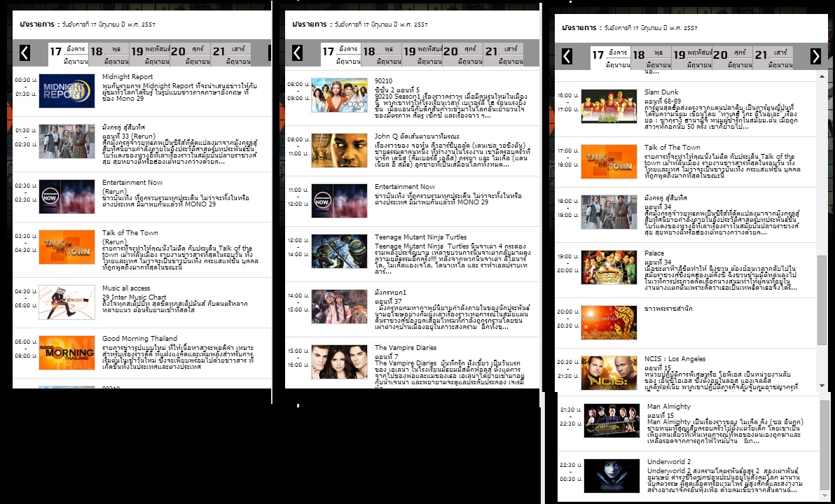Open the Underworld 2 thumbnail
Screen dimensions: 835x504
point(612,476)
